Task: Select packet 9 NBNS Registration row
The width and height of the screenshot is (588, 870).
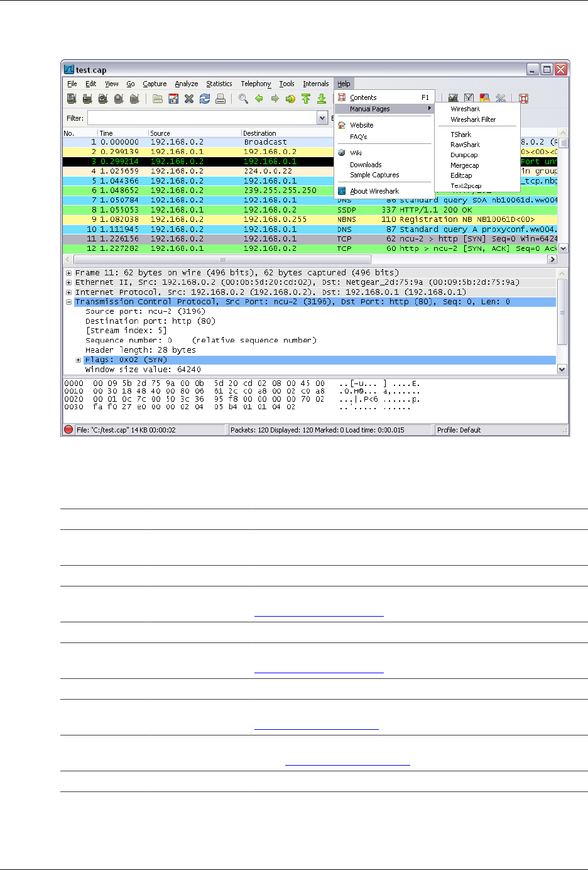Action: [x=310, y=219]
